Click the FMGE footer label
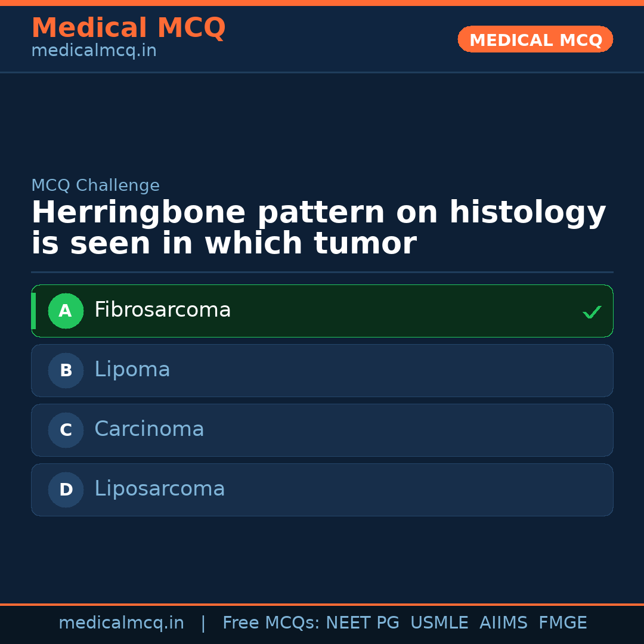This screenshot has width=644, height=644. (562, 623)
